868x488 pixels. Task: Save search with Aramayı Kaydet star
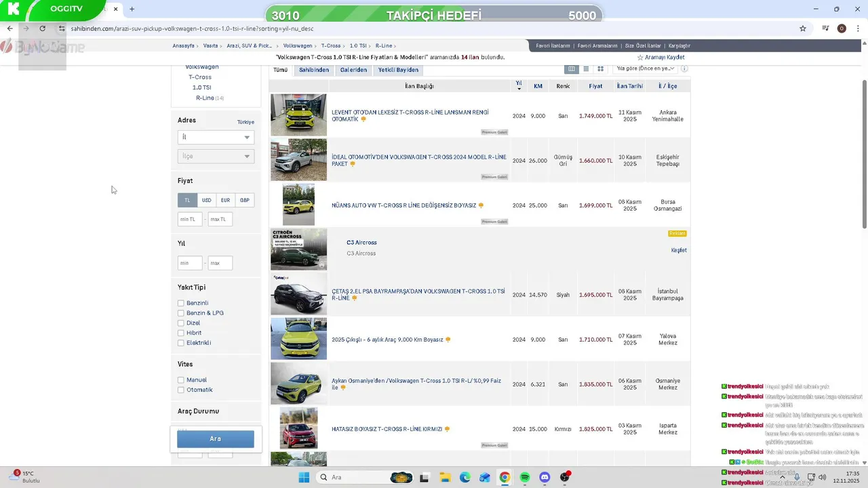pyautogui.click(x=660, y=58)
